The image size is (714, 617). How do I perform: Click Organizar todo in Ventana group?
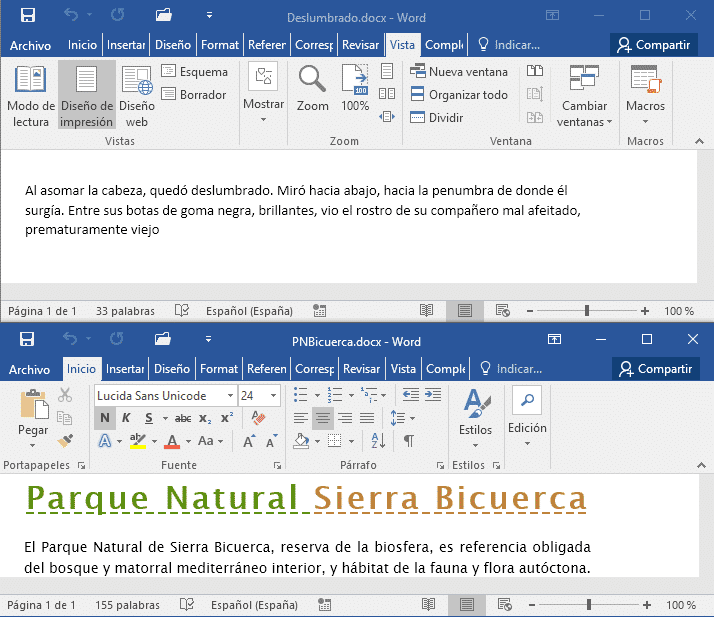pyautogui.click(x=459, y=95)
